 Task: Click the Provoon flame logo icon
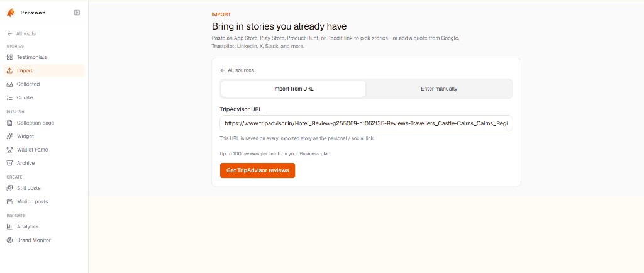pyautogui.click(x=11, y=13)
